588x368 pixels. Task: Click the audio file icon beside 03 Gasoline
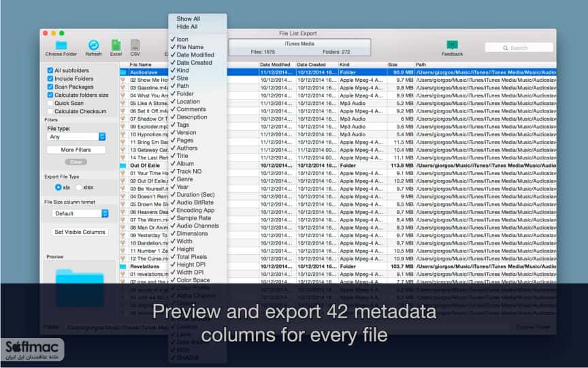click(122, 87)
